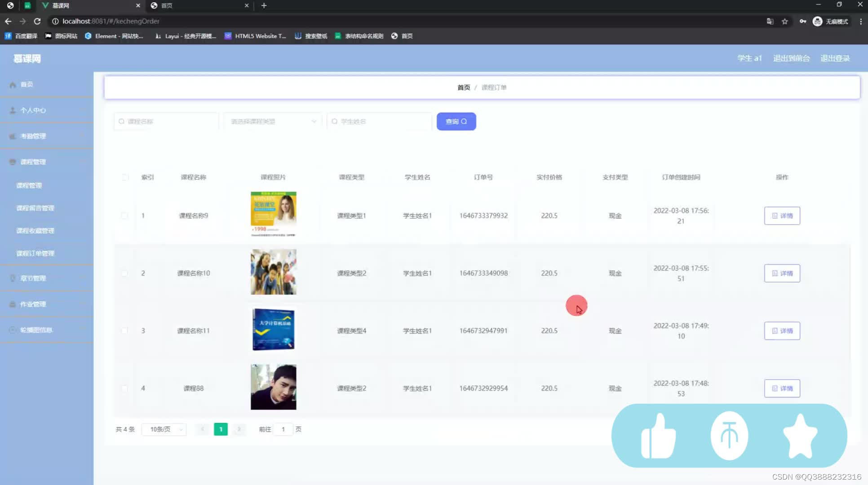Open the 请选择课程类型 dropdown

coord(272,121)
